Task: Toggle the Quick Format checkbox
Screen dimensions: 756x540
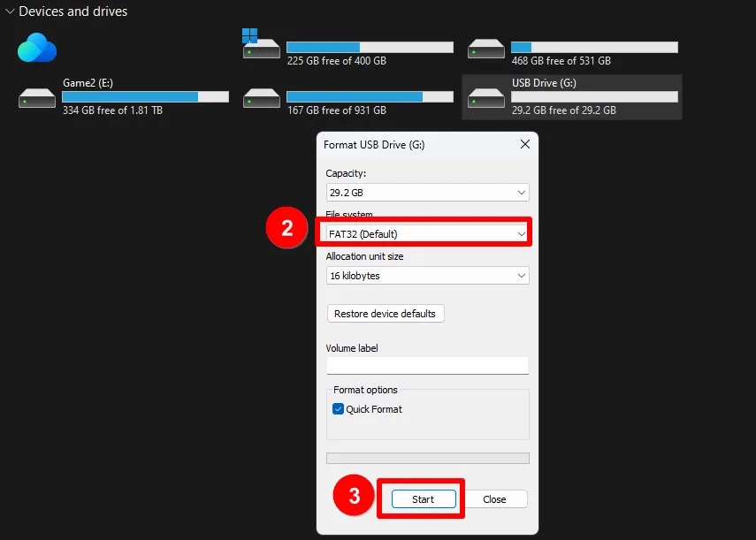Action: (339, 409)
